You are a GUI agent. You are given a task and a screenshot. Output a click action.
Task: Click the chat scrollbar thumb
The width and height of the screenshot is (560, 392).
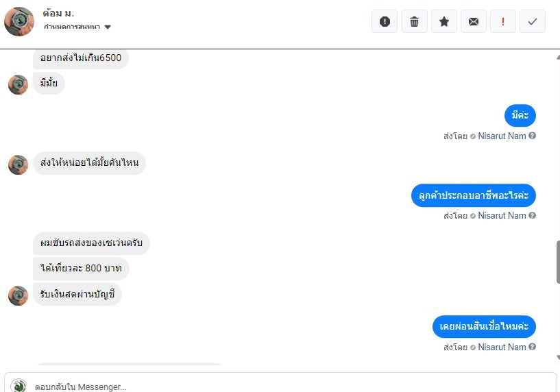[x=558, y=262]
